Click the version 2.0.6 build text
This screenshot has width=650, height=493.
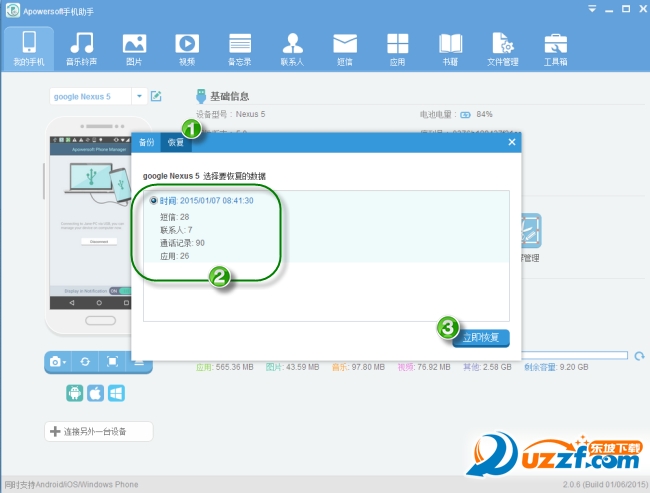click(x=605, y=484)
